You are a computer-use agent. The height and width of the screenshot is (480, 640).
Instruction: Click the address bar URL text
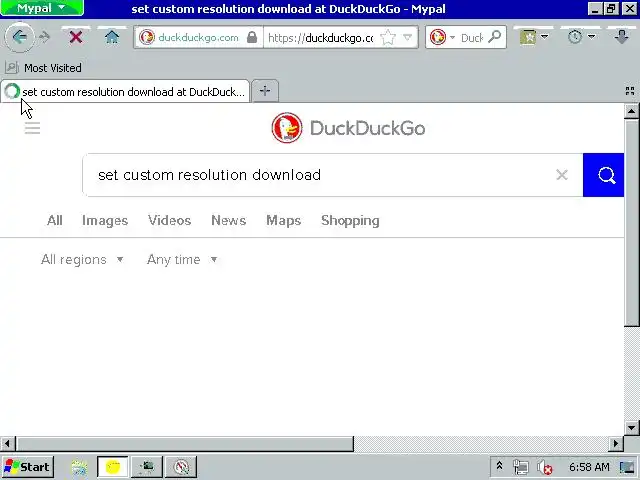(320, 38)
